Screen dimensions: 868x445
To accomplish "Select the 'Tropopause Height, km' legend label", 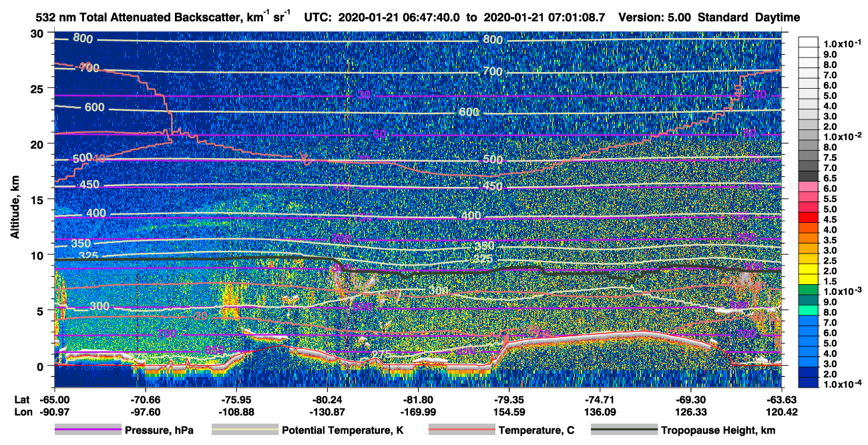I will click(718, 431).
